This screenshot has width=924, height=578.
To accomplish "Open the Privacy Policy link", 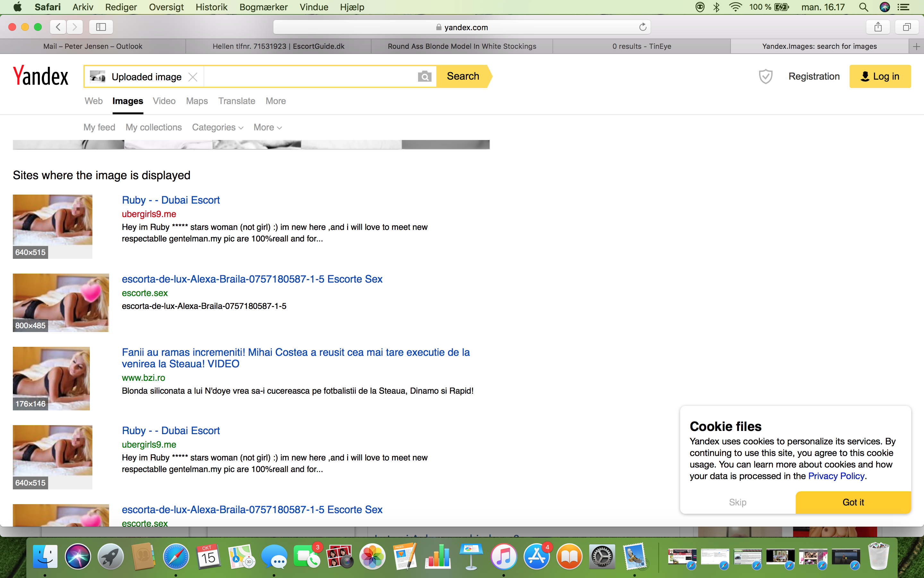I will click(x=836, y=476).
